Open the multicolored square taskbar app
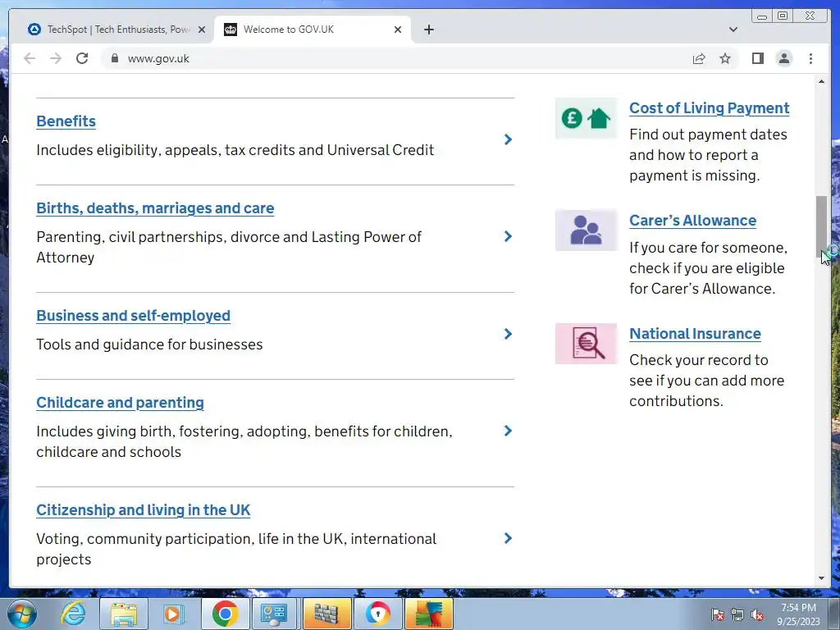The width and height of the screenshot is (840, 630). coord(428,614)
